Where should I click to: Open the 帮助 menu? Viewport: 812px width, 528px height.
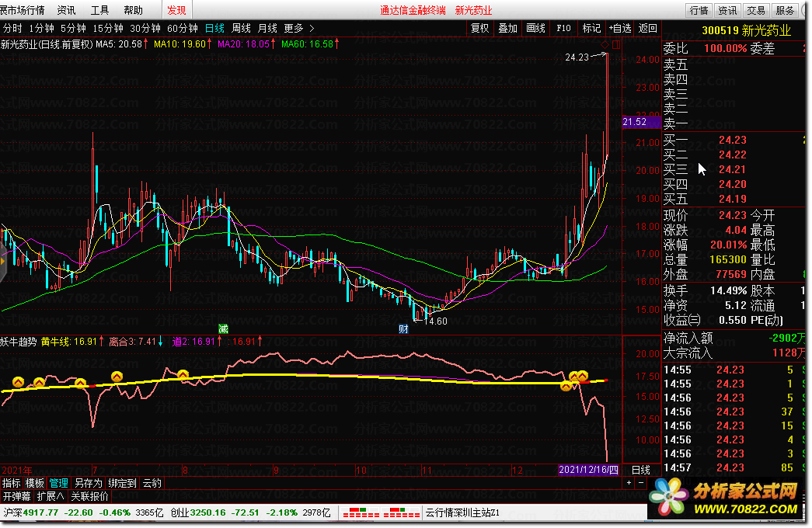pos(133,10)
